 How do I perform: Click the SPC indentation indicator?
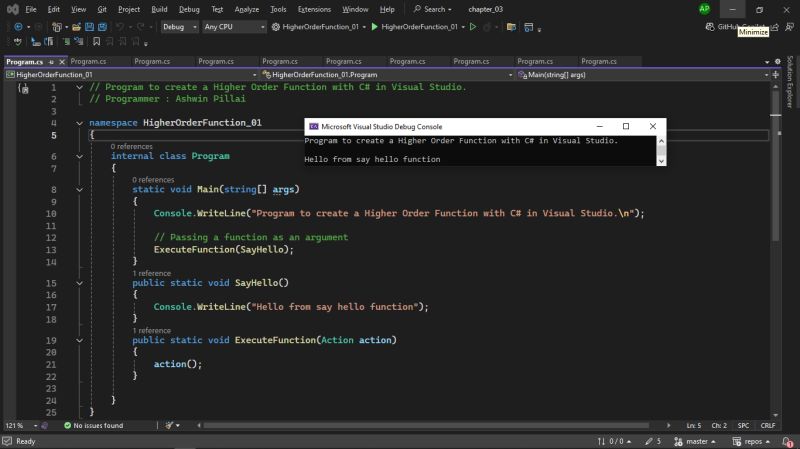(x=743, y=425)
